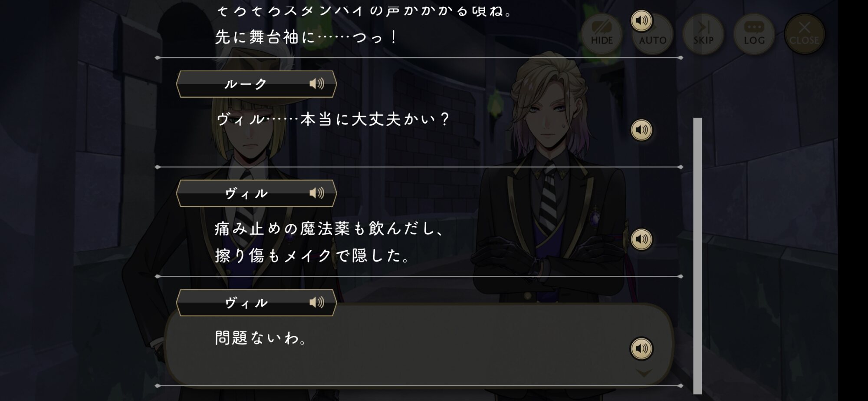Viewport: 868px width, 401px height.
Task: Close the log with CLOSE button
Action: tap(804, 34)
